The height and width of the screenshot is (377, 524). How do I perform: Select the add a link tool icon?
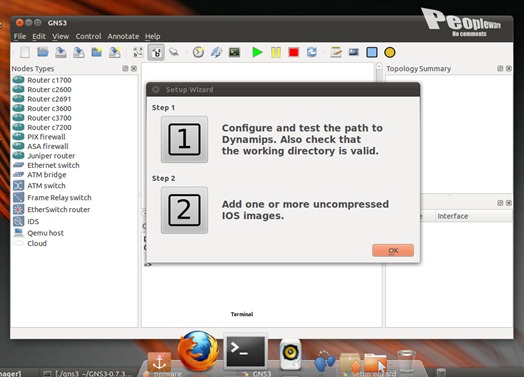pos(174,52)
